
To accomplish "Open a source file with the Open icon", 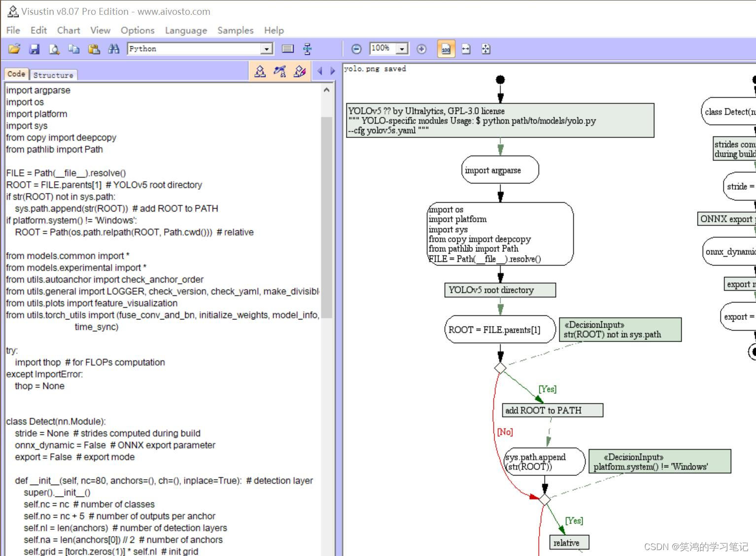I will pyautogui.click(x=14, y=48).
